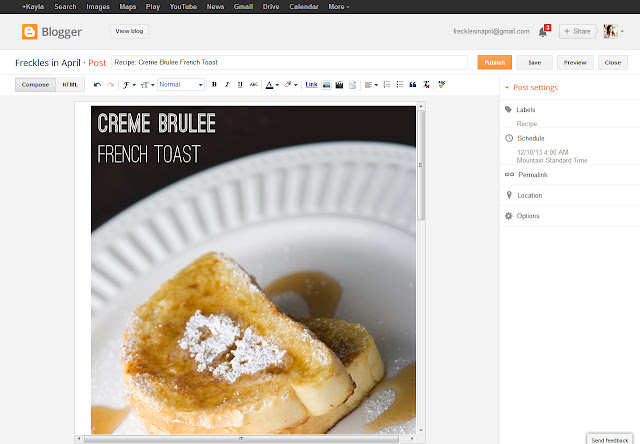The width and height of the screenshot is (640, 444).
Task: Click the editor horizontal scrollbar
Action: [241, 439]
